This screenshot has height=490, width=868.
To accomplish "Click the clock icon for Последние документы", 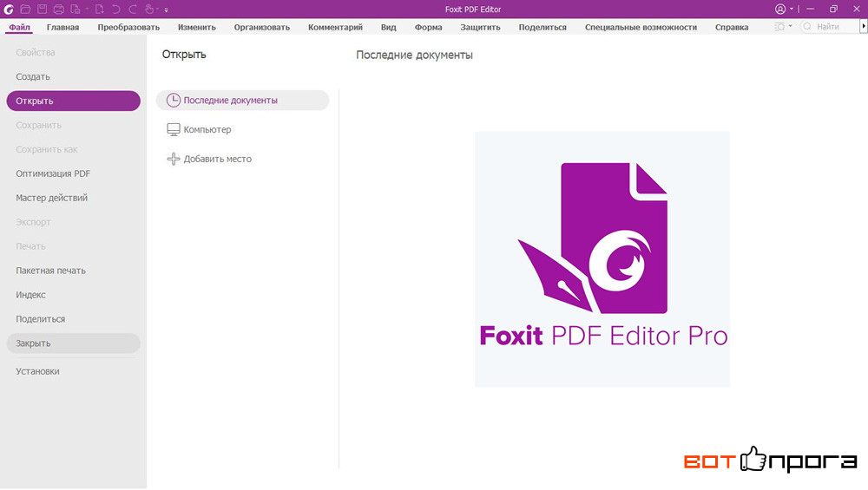I will point(174,100).
